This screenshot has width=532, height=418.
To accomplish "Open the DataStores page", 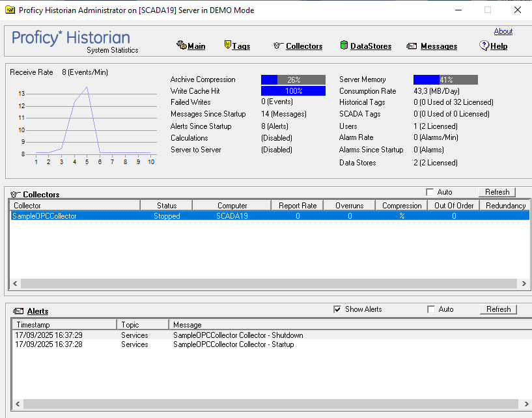I will click(x=371, y=46).
